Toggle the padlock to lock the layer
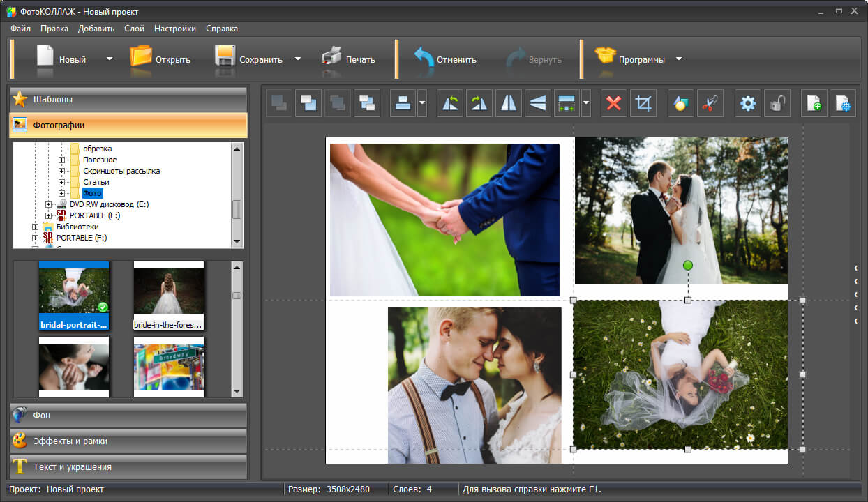 click(x=777, y=104)
